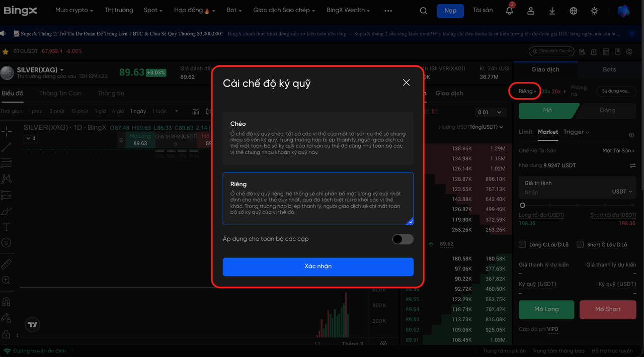The image size is (644, 357).
Task: Switch to the Bots tab
Action: 609,69
